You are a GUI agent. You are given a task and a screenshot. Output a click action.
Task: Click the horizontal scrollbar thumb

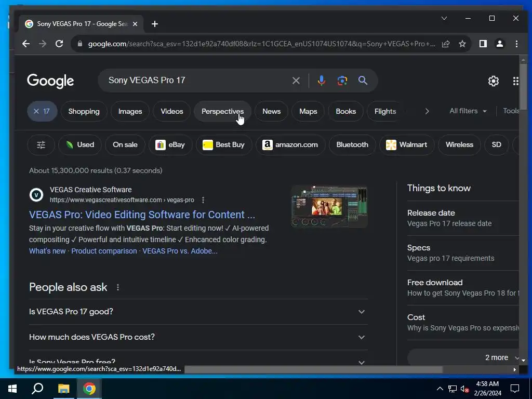[313, 369]
